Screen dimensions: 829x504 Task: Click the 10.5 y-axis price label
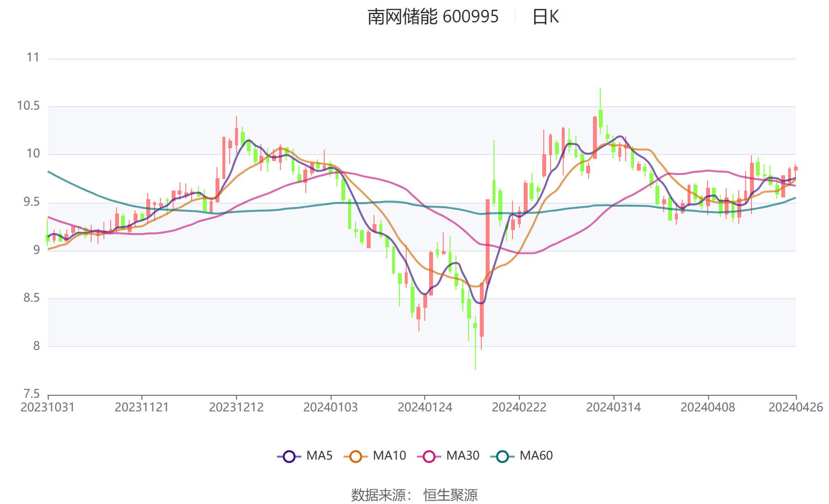(28, 106)
